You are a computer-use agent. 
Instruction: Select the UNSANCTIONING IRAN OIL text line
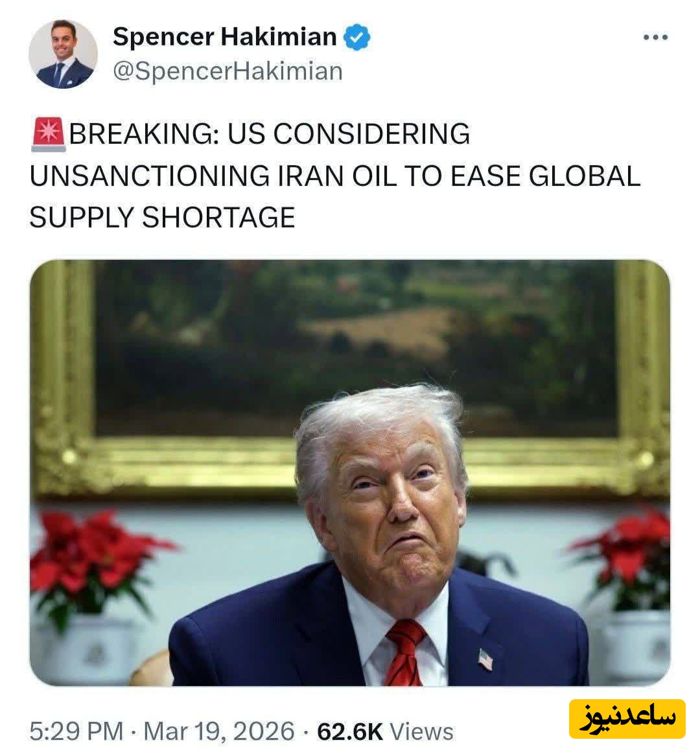tap(335, 176)
